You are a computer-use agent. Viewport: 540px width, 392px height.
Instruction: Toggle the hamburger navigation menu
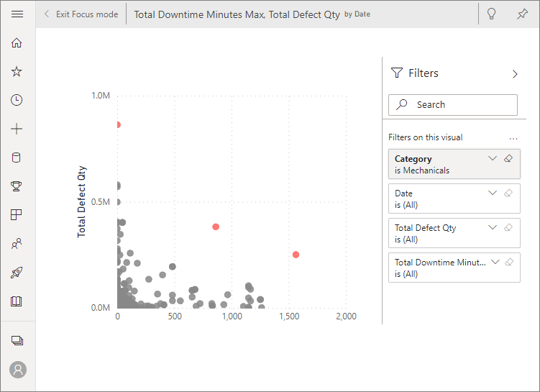[x=17, y=14]
